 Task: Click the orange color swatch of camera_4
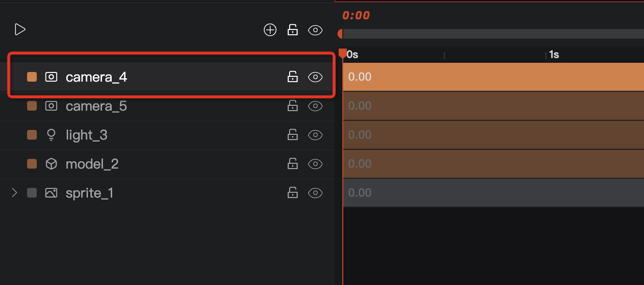click(x=32, y=77)
